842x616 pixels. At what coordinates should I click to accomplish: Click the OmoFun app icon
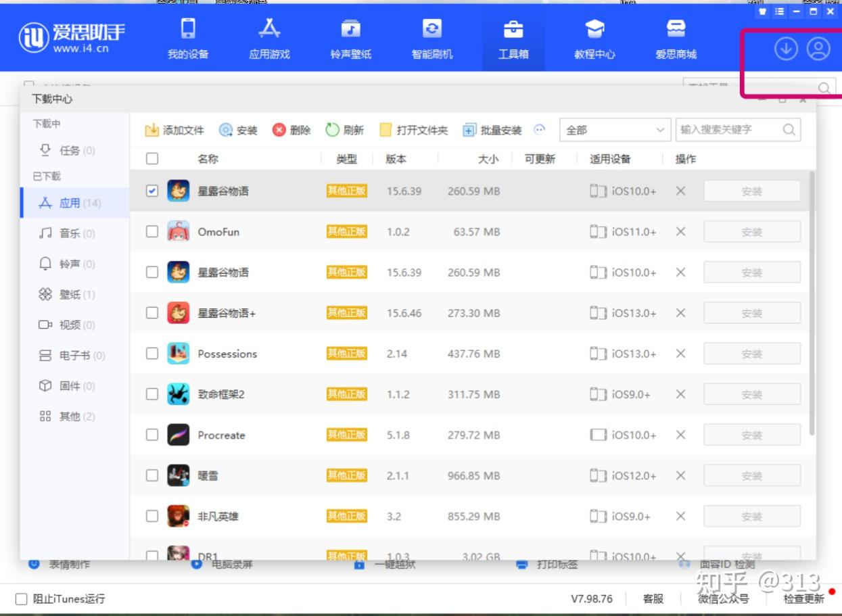[x=179, y=231]
